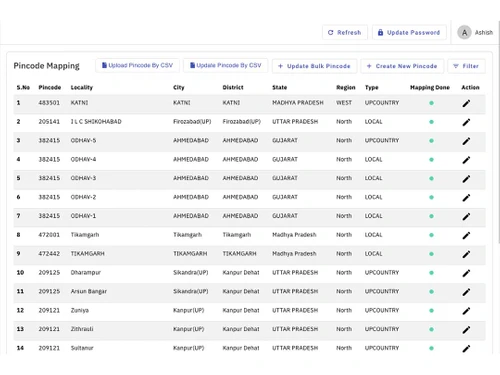Click Tikamgarh locality in row 8

(x=85, y=235)
